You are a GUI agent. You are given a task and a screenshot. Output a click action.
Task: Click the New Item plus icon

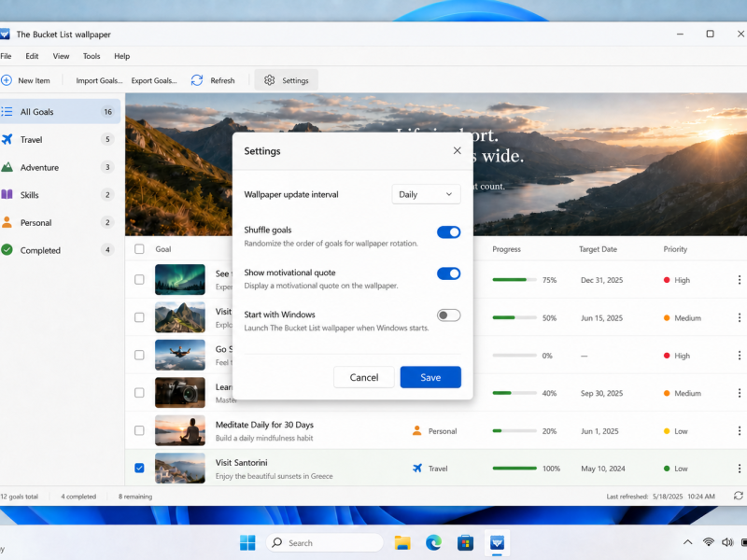(7, 80)
